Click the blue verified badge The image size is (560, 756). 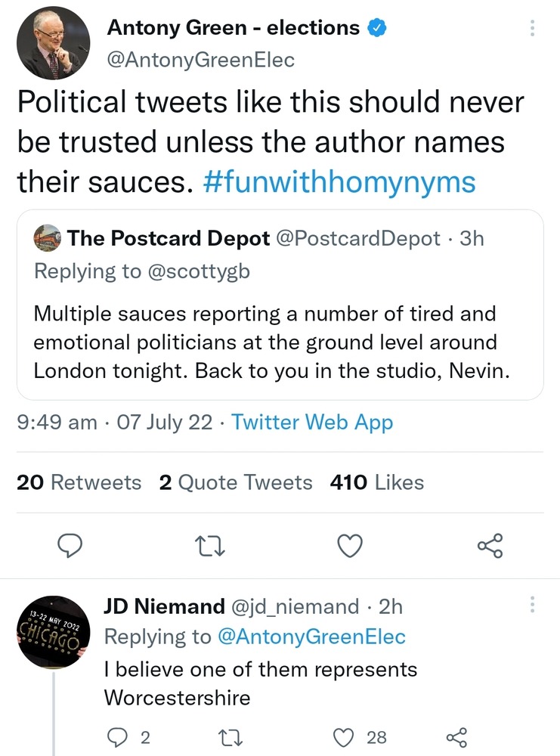[377, 29]
